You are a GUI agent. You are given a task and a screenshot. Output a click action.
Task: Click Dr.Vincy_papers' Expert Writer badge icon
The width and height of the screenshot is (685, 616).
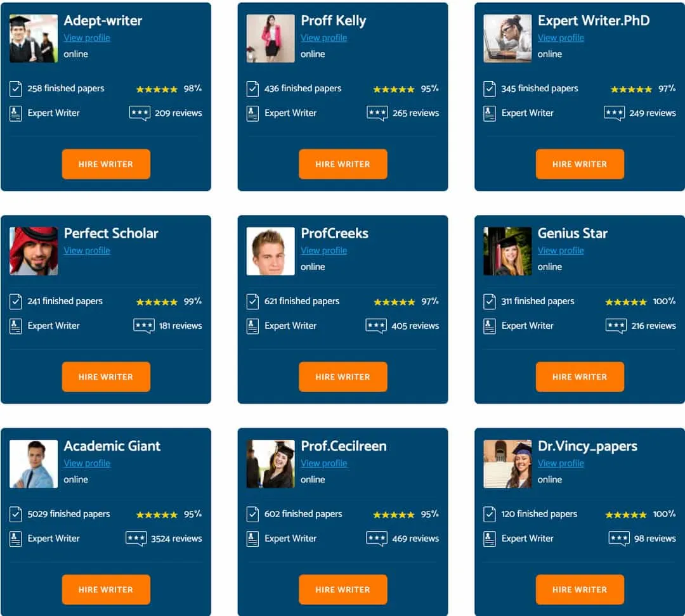click(x=490, y=539)
